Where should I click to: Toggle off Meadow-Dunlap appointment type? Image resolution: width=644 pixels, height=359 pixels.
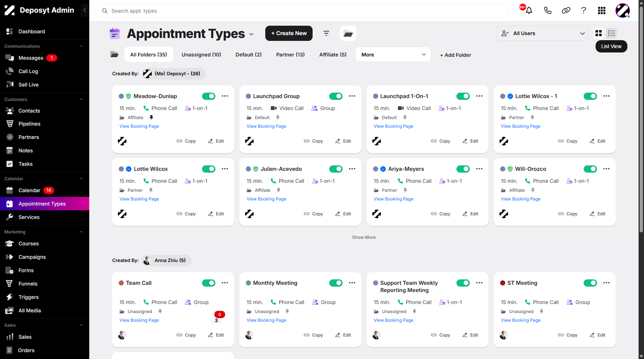click(x=209, y=96)
